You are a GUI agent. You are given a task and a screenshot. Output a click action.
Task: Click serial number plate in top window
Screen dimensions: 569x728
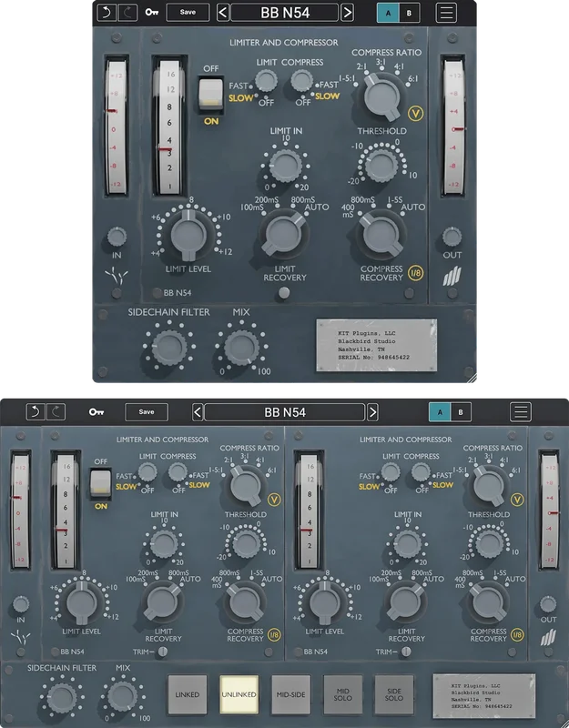[x=377, y=345]
